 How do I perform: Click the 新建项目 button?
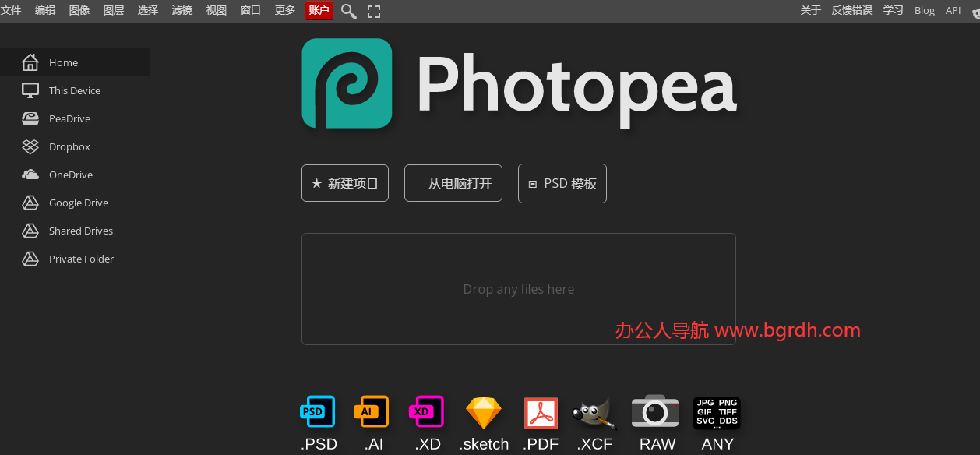point(344,183)
